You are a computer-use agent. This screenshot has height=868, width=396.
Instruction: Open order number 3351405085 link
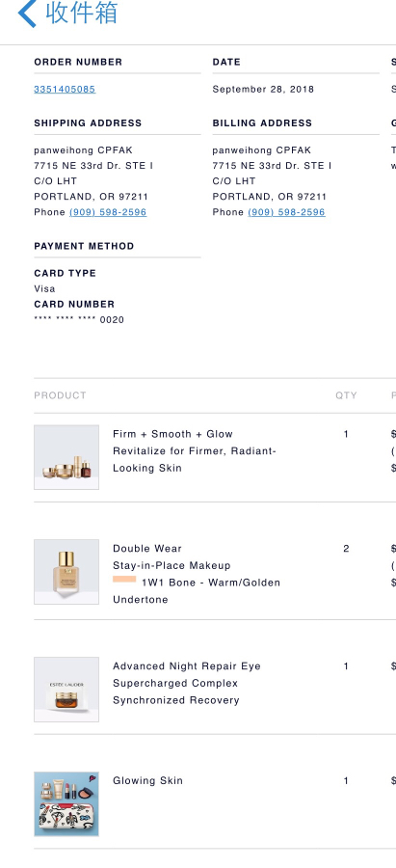point(65,89)
